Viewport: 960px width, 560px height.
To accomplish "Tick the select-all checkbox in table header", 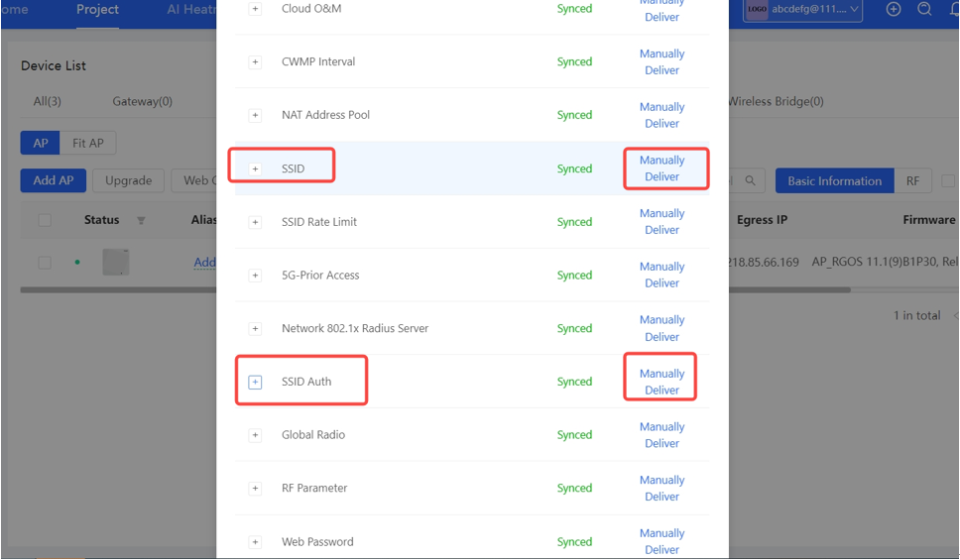I will [x=45, y=220].
